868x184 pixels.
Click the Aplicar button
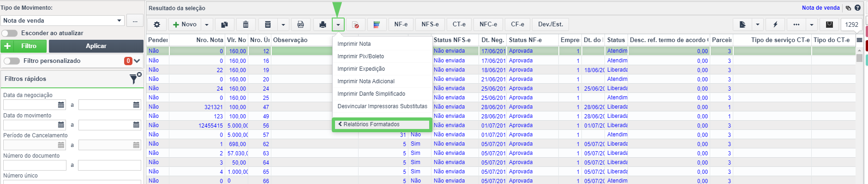coord(96,46)
